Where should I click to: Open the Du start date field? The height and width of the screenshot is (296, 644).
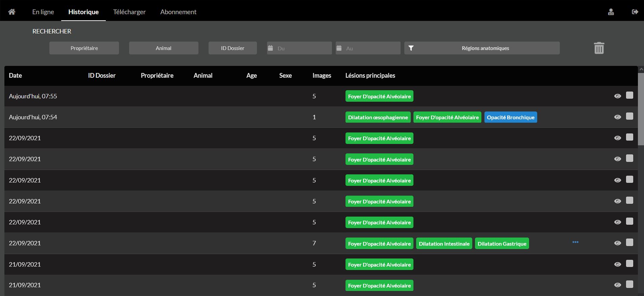[x=300, y=48]
